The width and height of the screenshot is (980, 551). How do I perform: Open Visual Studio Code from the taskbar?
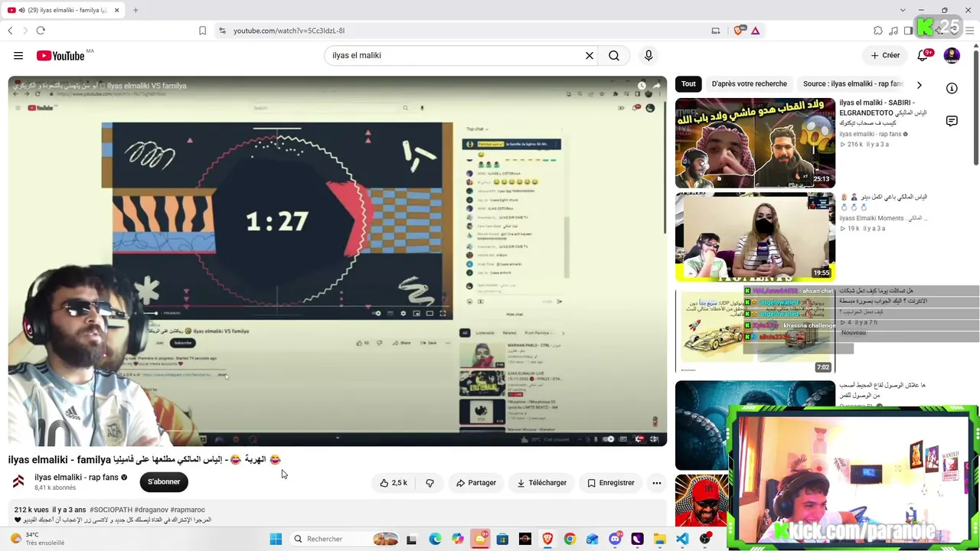click(x=682, y=539)
